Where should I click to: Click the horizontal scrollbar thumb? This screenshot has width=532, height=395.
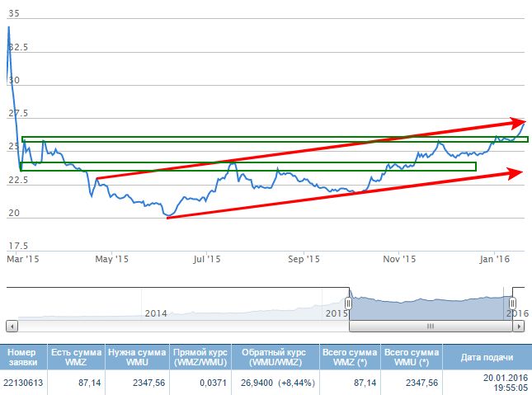(x=431, y=326)
